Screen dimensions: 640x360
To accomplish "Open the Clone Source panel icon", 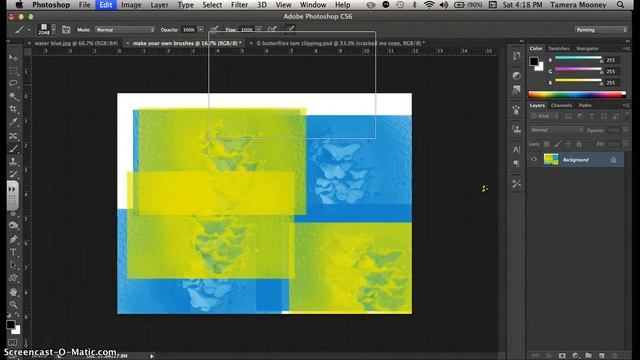I will 516,130.
